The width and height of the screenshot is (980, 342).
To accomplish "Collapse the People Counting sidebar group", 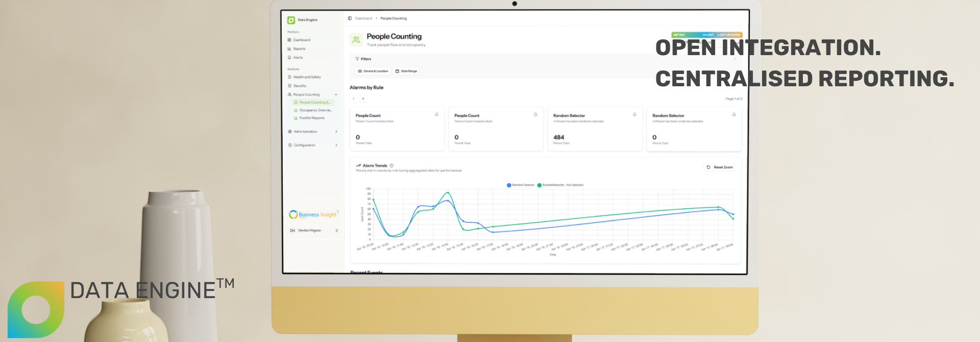I will click(336, 94).
